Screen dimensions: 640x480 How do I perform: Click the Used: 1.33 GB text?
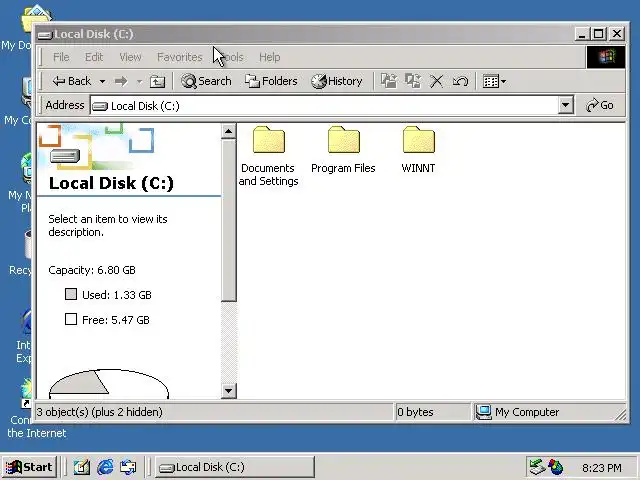[x=117, y=295]
